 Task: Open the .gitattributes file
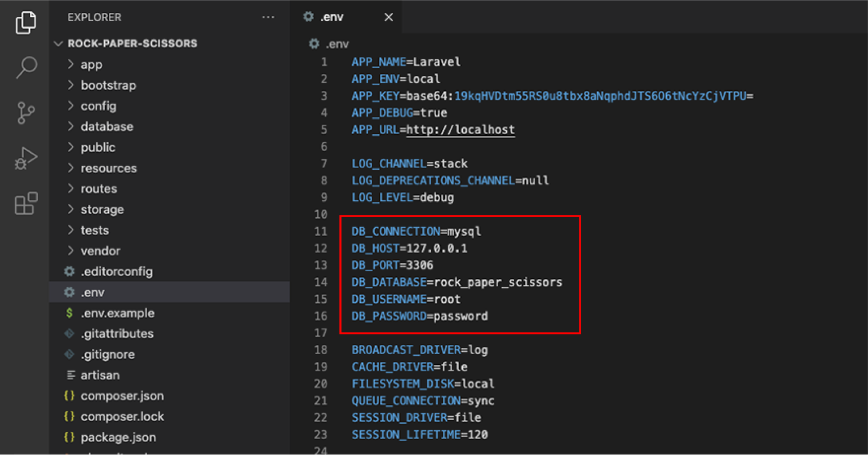pos(170,334)
